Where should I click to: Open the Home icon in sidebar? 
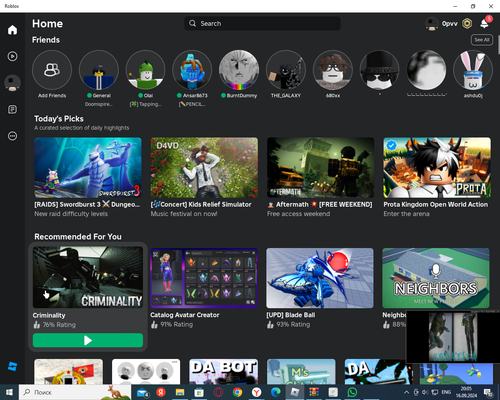tap(12, 30)
